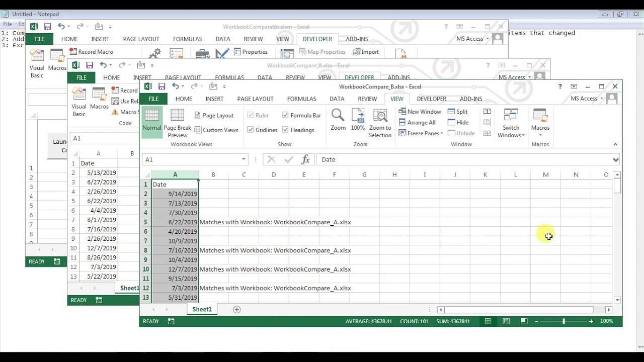The width and height of the screenshot is (644, 362).
Task: Open Excel Help question mark in WorkbookCompare_B
Action: (x=560, y=86)
